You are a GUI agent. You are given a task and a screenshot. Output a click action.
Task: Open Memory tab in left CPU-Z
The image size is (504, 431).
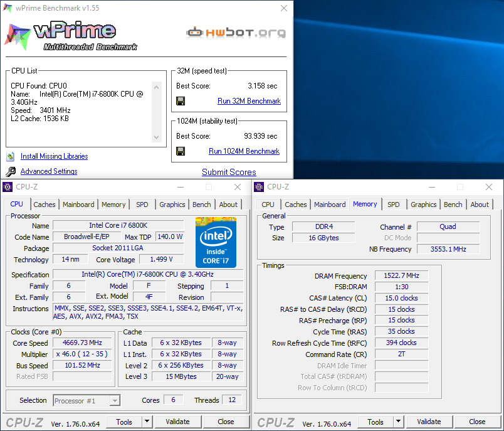pos(113,205)
